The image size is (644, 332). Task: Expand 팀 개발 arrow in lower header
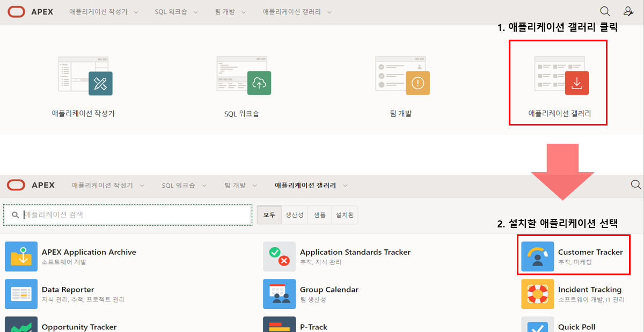tap(254, 186)
